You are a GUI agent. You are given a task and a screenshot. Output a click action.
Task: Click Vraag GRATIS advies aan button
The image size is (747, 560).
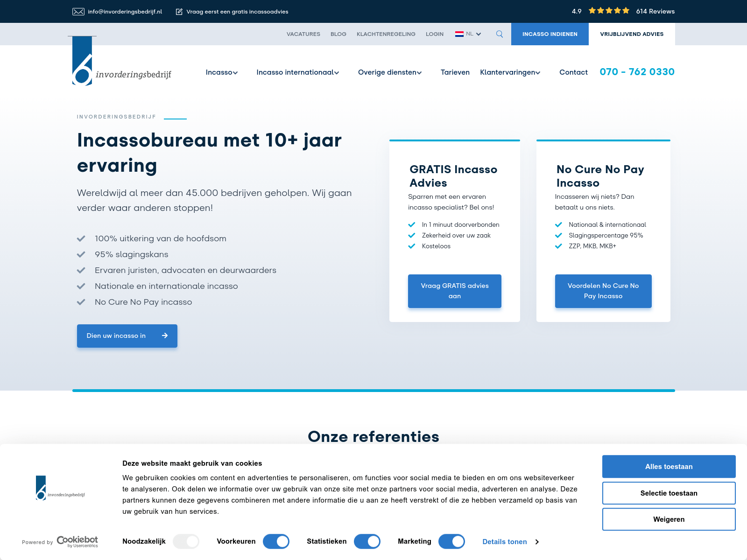pos(455,291)
